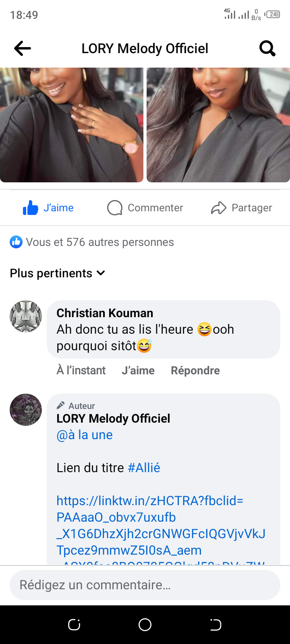Toggle the blue J'aime thumbs-up
The height and width of the screenshot is (644, 290).
point(31,208)
